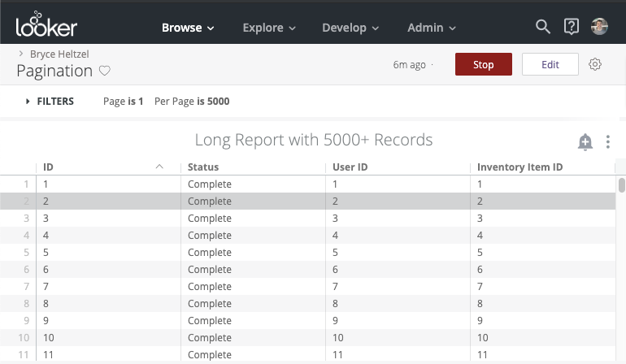
Task: Click Inventory Item ID cell '1'
Action: point(480,184)
